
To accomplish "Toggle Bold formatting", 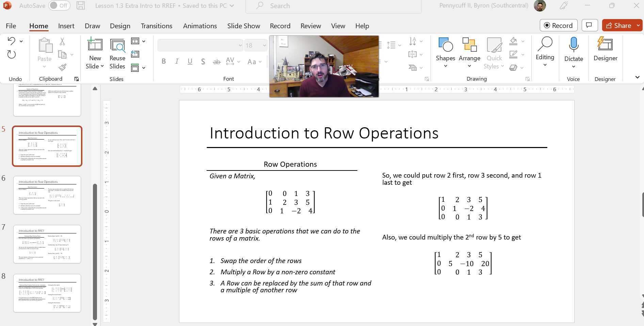I will click(164, 62).
